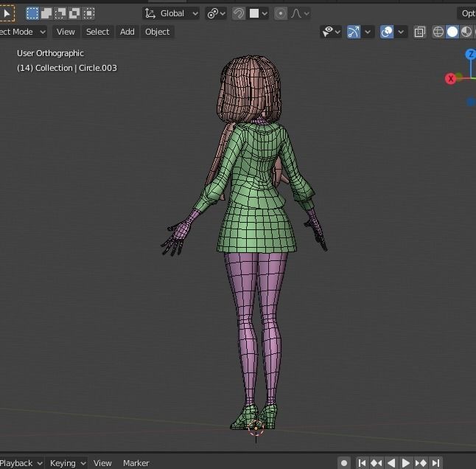Open the Select menu
Screen dimensions: 476x469
97,32
